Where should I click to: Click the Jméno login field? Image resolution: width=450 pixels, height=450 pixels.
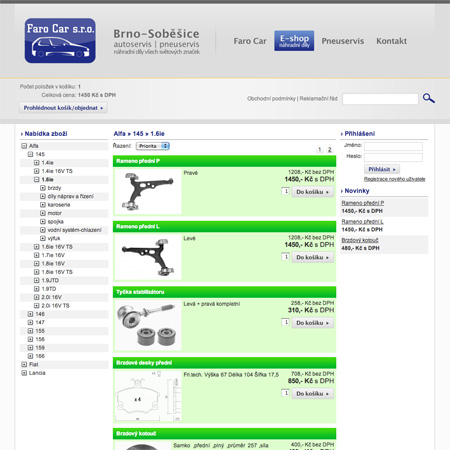(x=393, y=146)
